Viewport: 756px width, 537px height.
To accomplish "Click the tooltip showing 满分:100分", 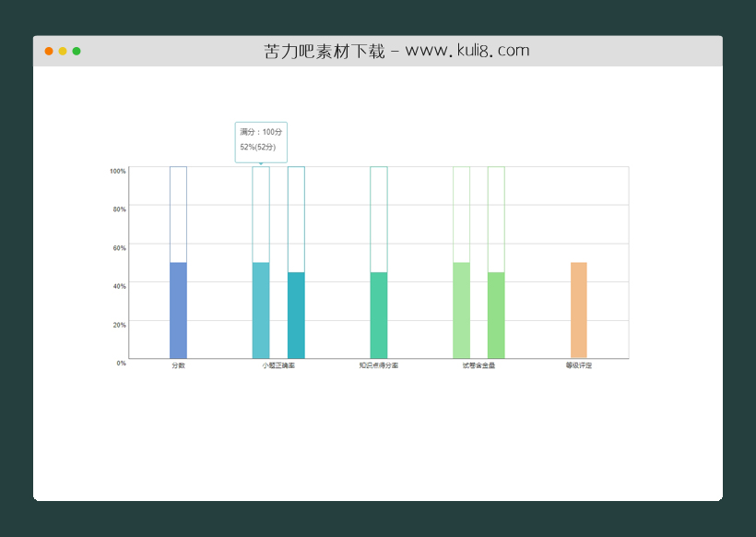I will coord(261,141).
